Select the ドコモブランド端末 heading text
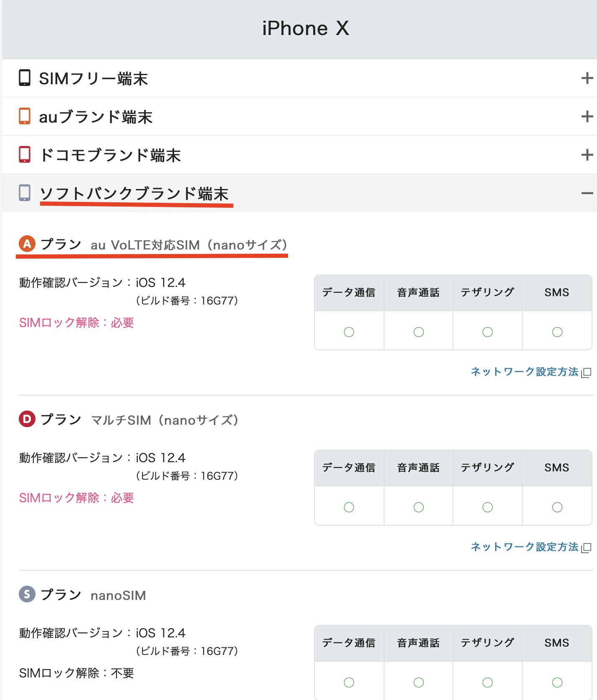Image resolution: width=597 pixels, height=700 pixels. (x=110, y=155)
